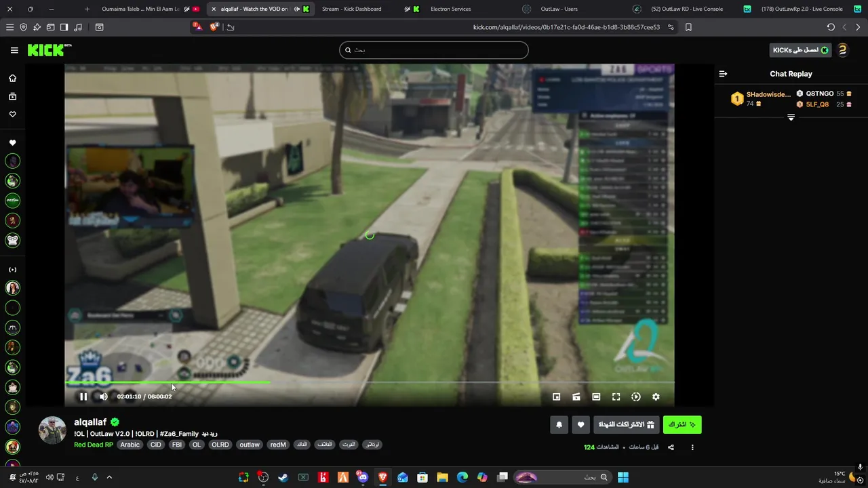Collapse the Chat Replay panel
Viewport: 868px width, 488px height.
[723, 74]
